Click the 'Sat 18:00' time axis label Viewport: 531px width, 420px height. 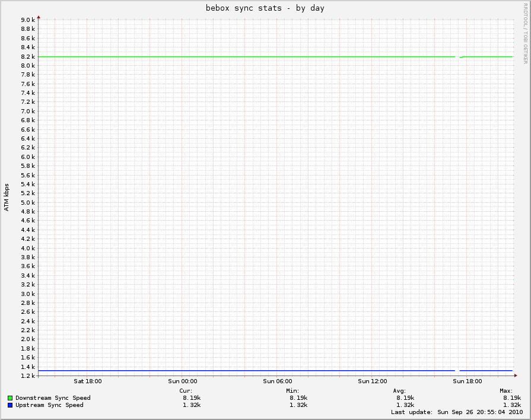(88, 381)
